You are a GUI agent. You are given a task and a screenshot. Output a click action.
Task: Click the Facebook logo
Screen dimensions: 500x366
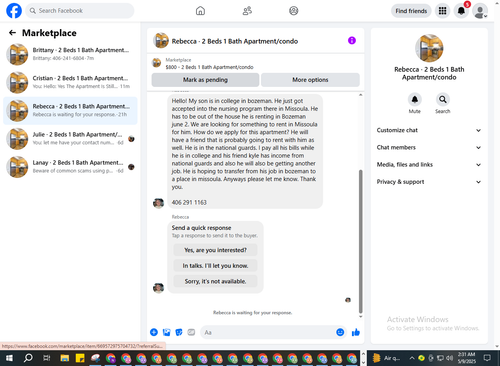coord(14,11)
